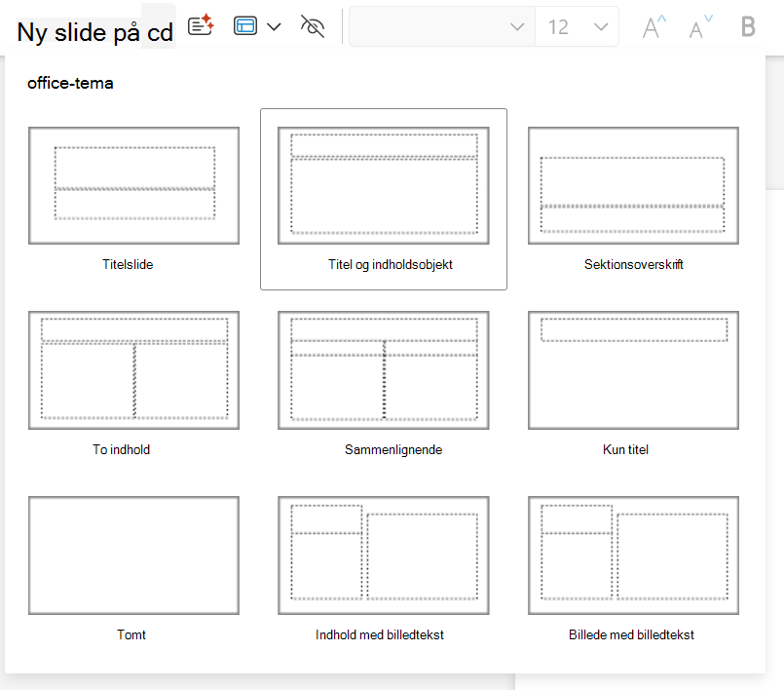Pick the Billede med billedtekst layout
Screen dimensions: 784x690
(x=633, y=556)
